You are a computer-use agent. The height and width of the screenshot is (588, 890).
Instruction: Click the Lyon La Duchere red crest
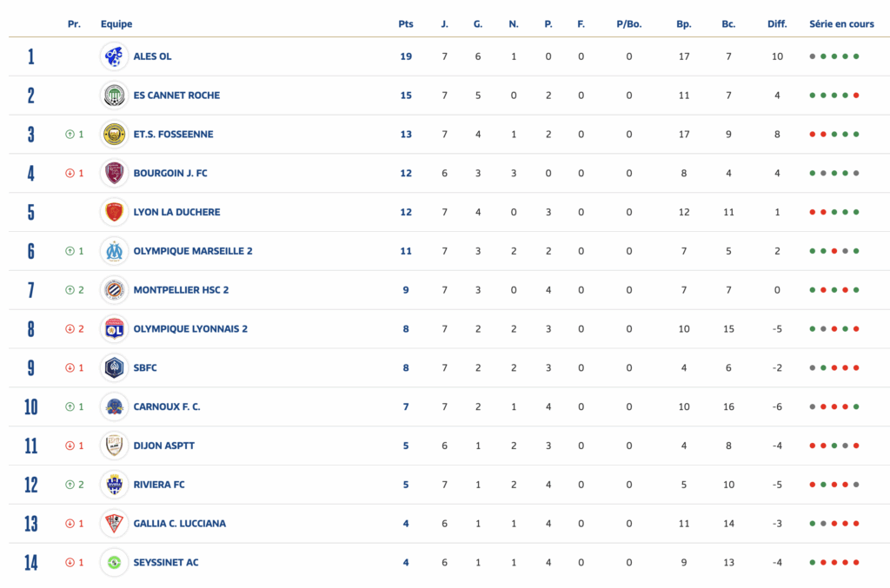tap(114, 212)
